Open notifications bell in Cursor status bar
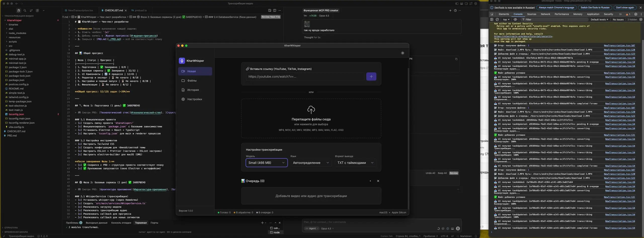This screenshot has width=644, height=238. [x=475, y=236]
